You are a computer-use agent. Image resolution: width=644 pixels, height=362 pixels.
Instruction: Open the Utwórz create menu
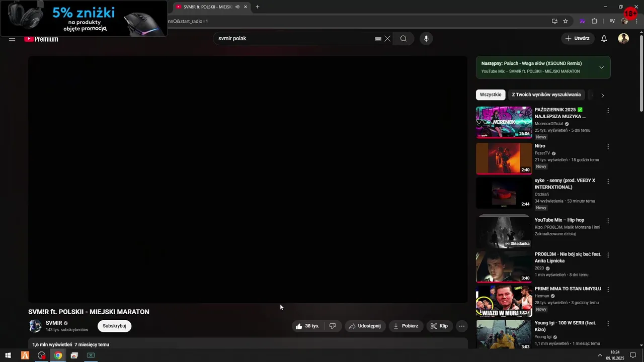click(x=578, y=39)
